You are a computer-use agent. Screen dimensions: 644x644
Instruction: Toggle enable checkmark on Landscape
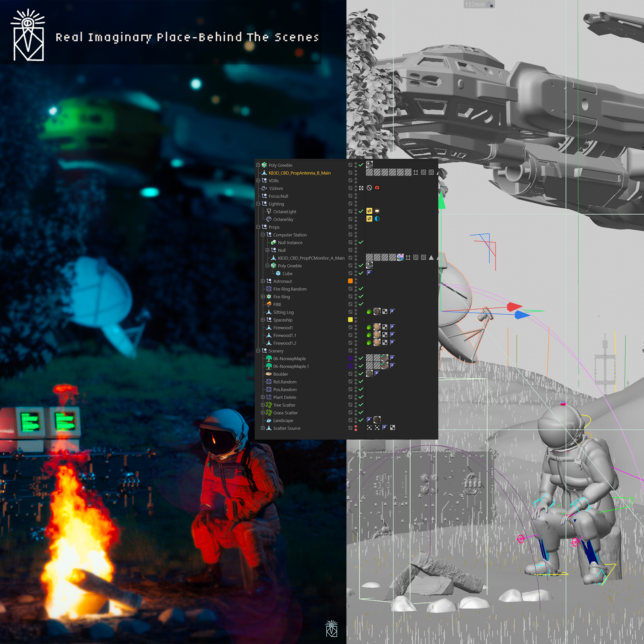pos(361,420)
